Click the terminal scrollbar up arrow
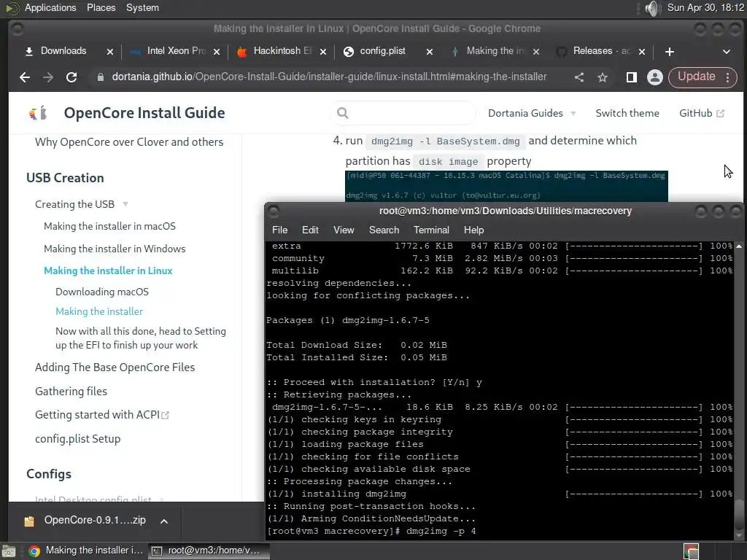The height and width of the screenshot is (560, 747). point(739,246)
